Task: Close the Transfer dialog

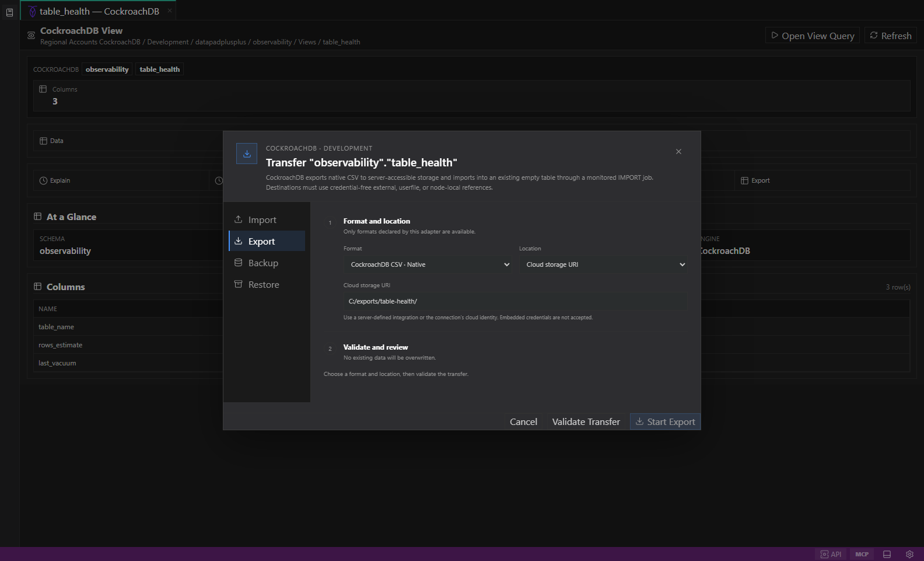Action: [678, 152]
